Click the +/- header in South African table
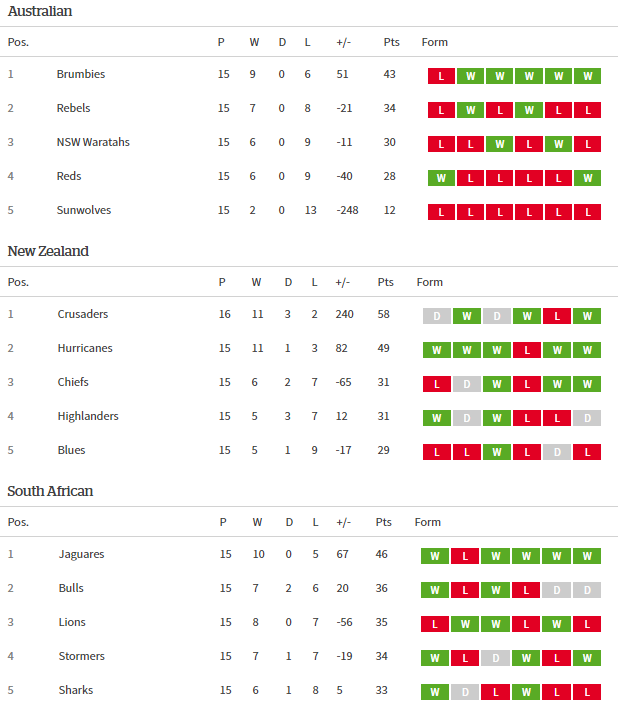The width and height of the screenshot is (626, 707). pyautogui.click(x=343, y=522)
